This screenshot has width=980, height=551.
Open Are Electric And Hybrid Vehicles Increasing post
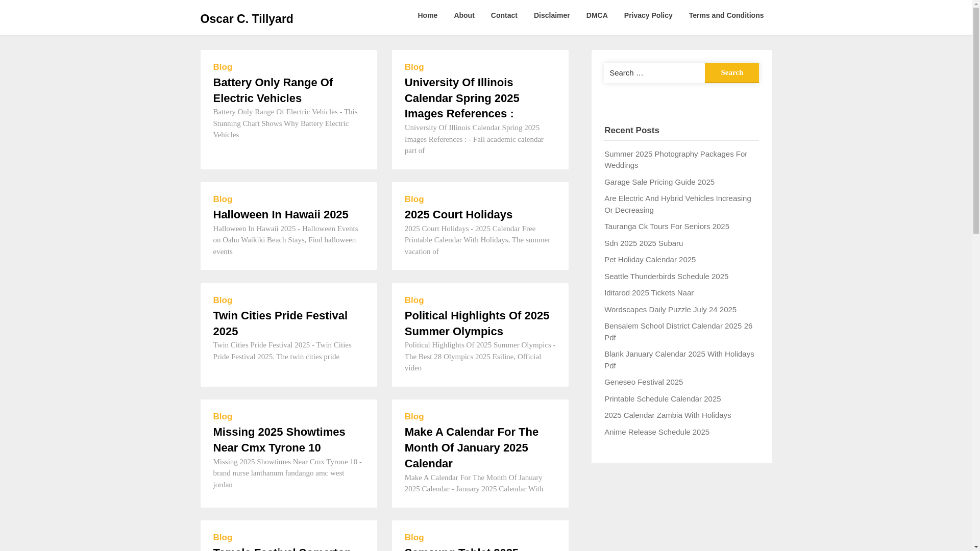[x=678, y=204]
